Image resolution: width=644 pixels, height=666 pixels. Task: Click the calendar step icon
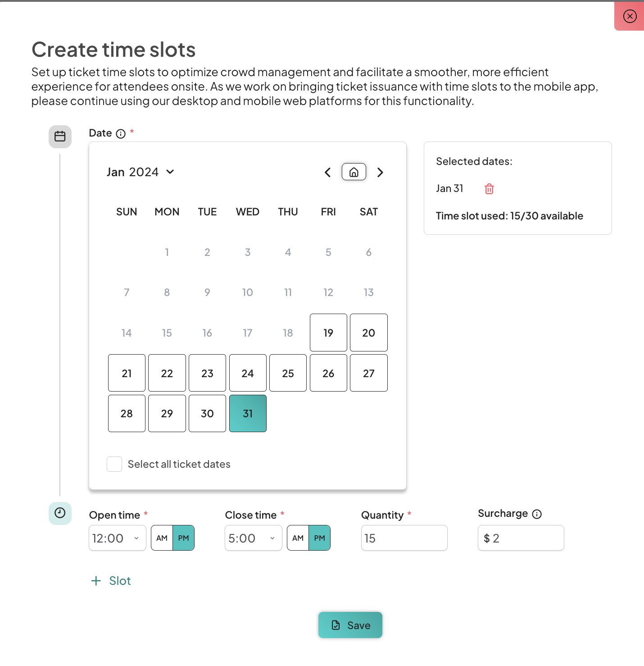tap(60, 137)
